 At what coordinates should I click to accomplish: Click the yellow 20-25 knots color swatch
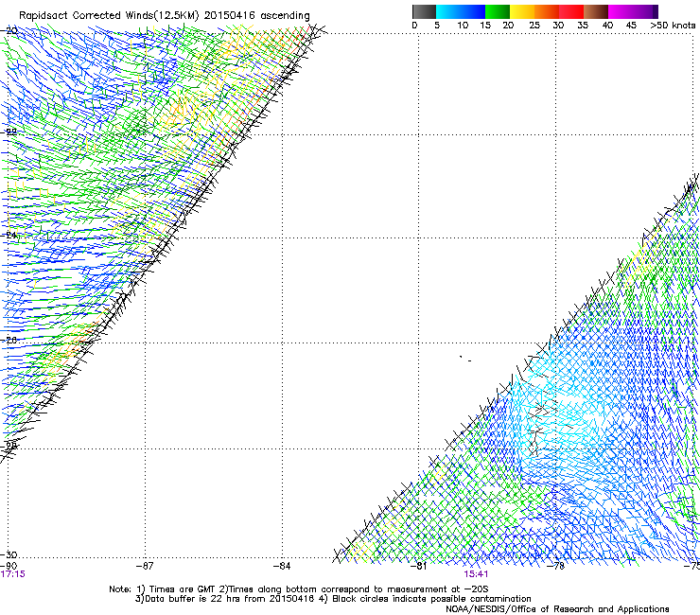522,11
